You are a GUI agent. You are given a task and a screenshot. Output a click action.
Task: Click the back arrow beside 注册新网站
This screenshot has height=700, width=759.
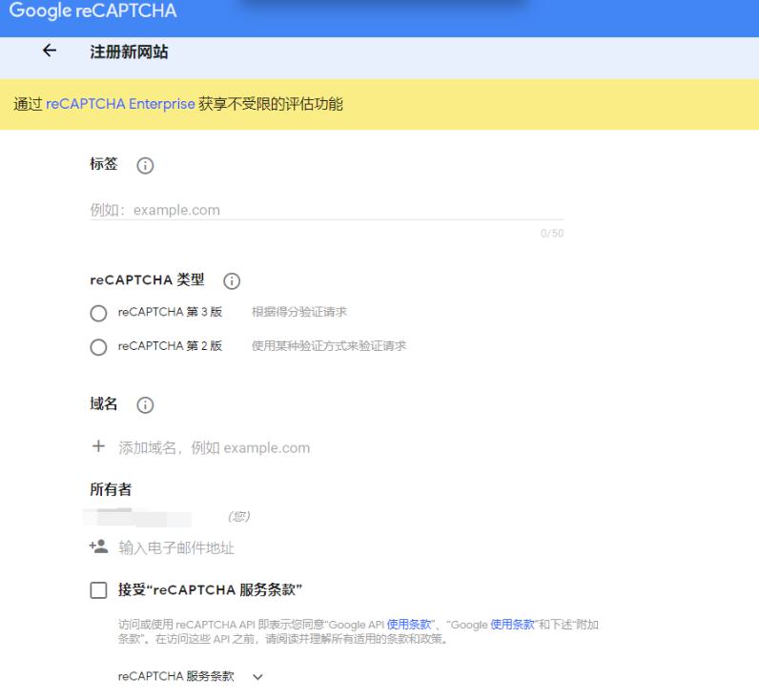click(x=50, y=51)
